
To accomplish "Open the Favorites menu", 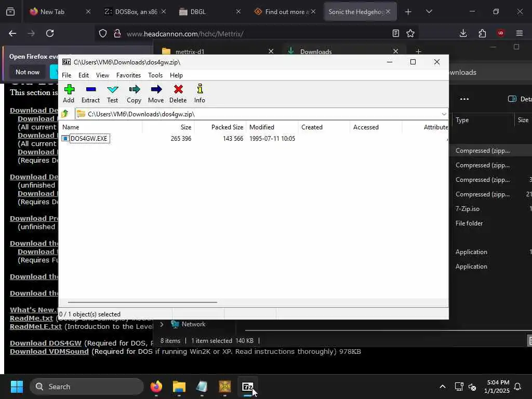I will tap(128, 75).
